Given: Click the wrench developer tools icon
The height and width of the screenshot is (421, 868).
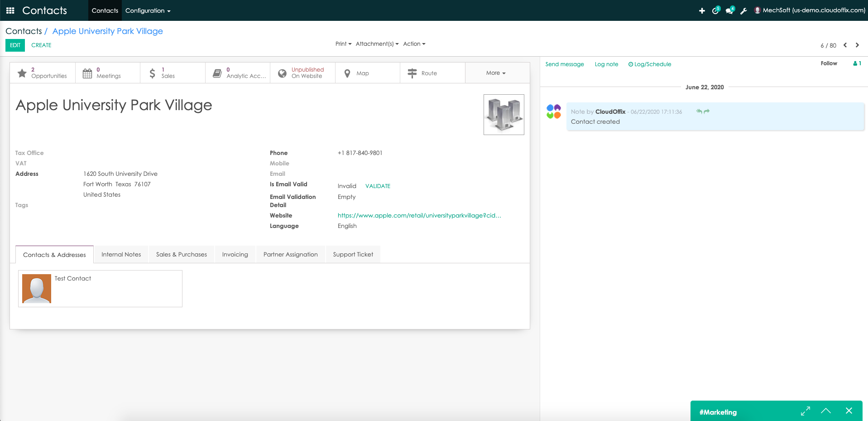Looking at the screenshot, I should [743, 11].
